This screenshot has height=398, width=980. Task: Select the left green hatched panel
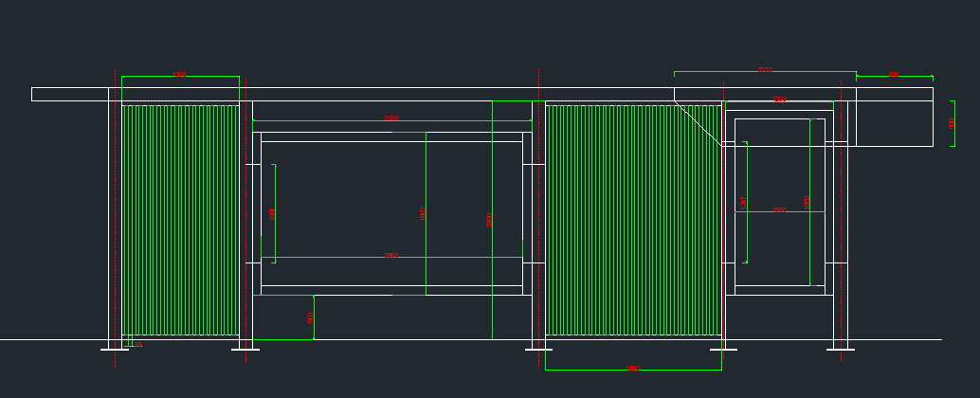tap(180, 220)
